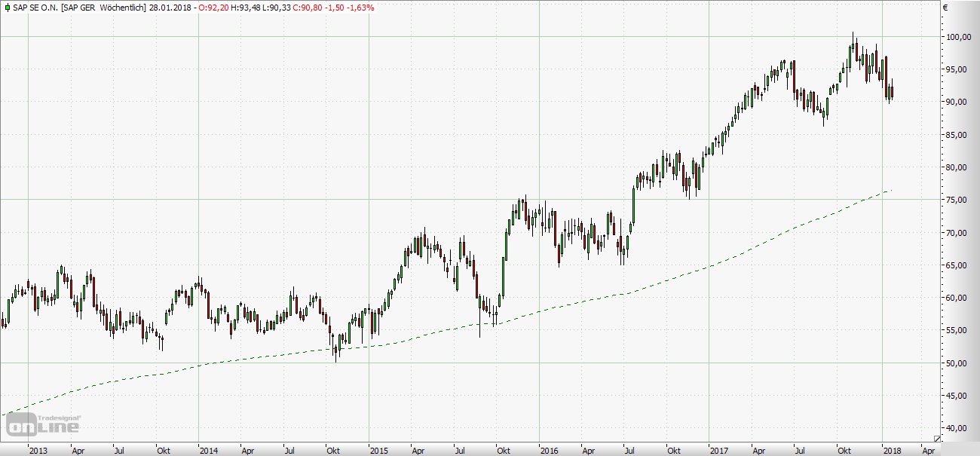Viewport: 980px width, 456px height.
Task: Click the 75,00 price label on the axis
Action: click(959, 200)
